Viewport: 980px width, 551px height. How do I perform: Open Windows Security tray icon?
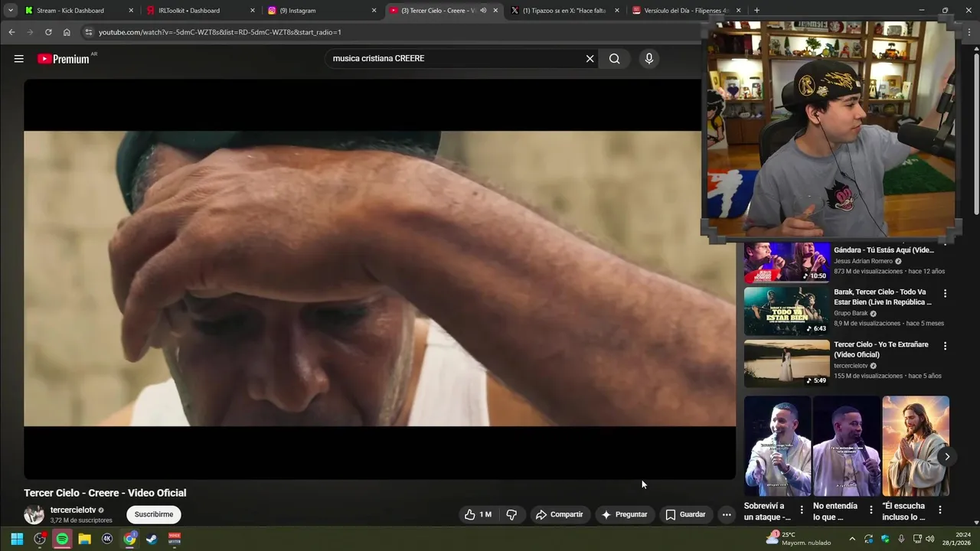click(x=885, y=539)
